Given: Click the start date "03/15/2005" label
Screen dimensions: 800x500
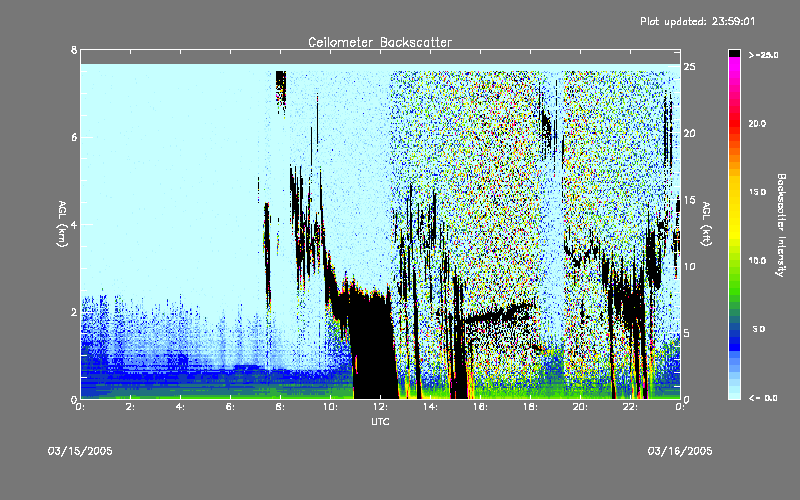Looking at the screenshot, I should 80,451.
